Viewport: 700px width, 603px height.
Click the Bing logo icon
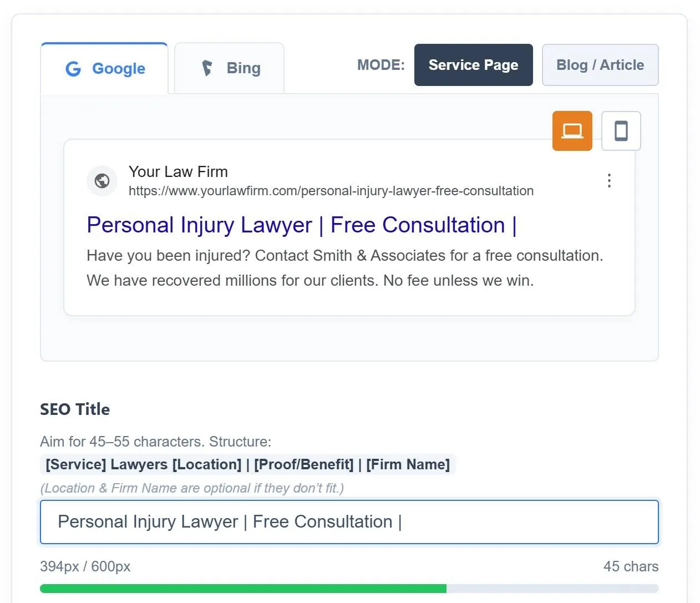[x=207, y=68]
